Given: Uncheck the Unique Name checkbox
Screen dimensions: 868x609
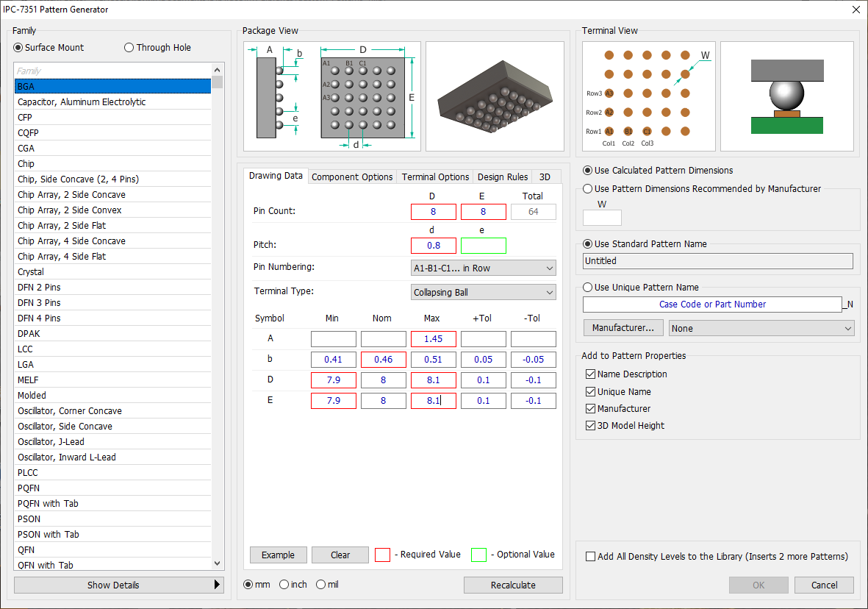Looking at the screenshot, I should pos(591,392).
